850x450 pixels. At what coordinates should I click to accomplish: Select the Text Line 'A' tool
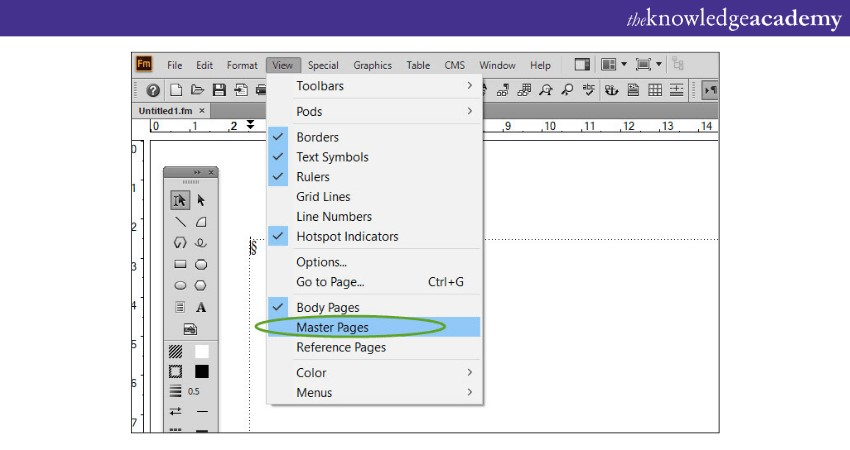(201, 307)
